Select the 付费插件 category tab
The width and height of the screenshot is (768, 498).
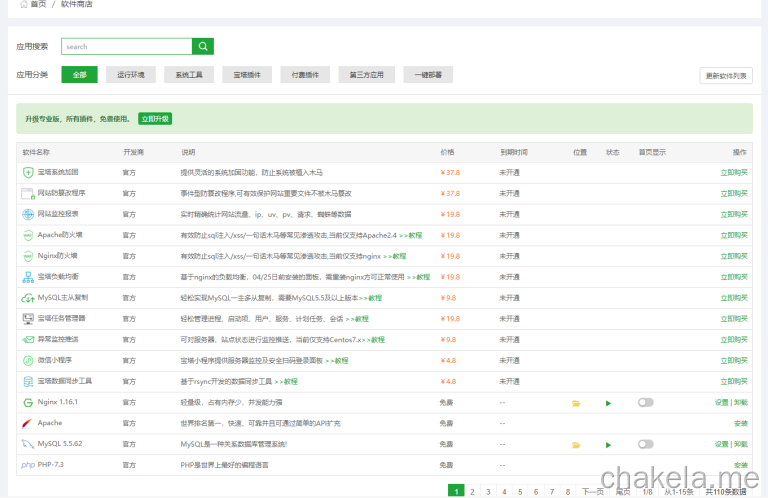305,75
